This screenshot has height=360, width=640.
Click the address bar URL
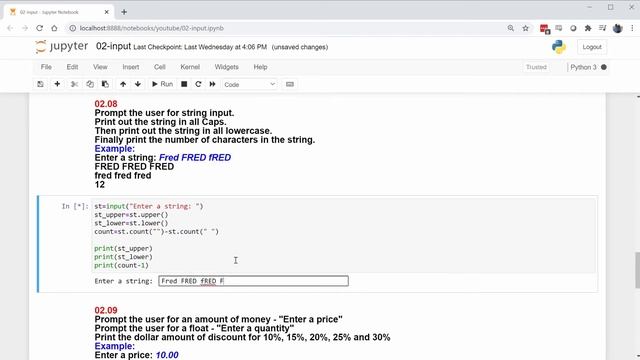[x=151, y=28]
